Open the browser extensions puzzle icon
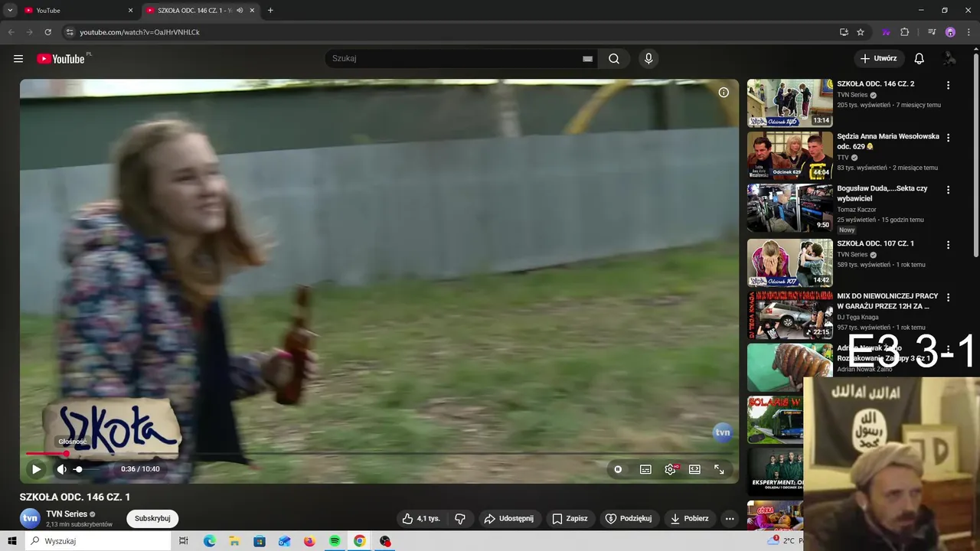The image size is (980, 551). point(904,32)
